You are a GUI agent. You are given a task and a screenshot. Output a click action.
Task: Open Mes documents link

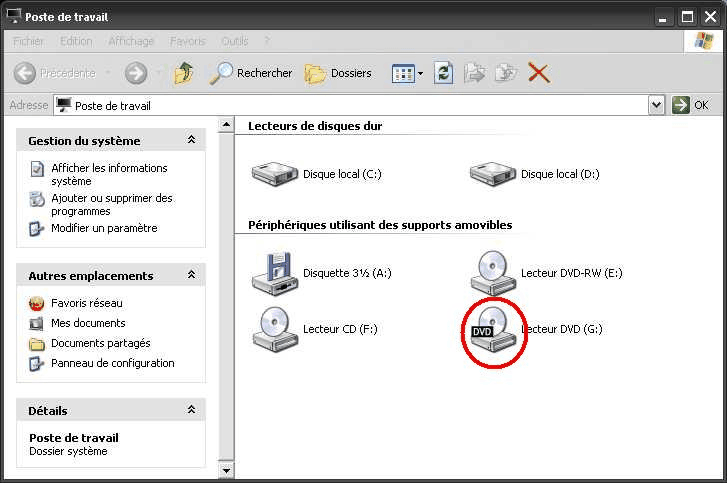pos(88,323)
